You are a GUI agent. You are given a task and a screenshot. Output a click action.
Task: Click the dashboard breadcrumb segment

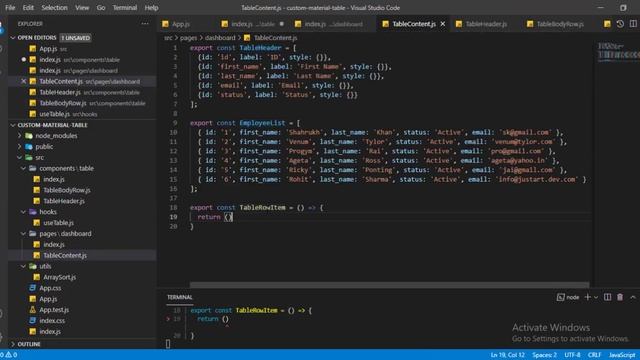click(220, 38)
